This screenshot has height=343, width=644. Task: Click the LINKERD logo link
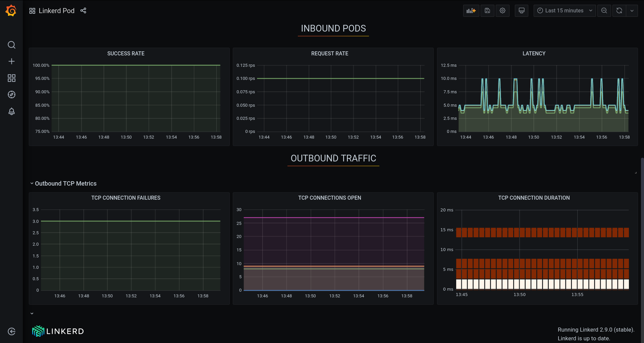tap(57, 331)
